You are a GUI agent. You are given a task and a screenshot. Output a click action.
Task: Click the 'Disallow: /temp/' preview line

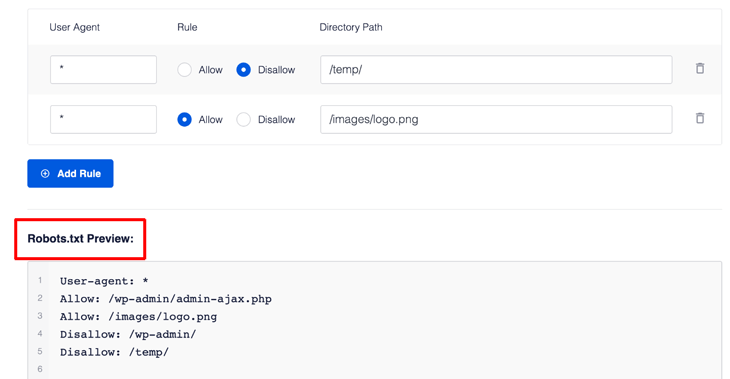tap(114, 352)
